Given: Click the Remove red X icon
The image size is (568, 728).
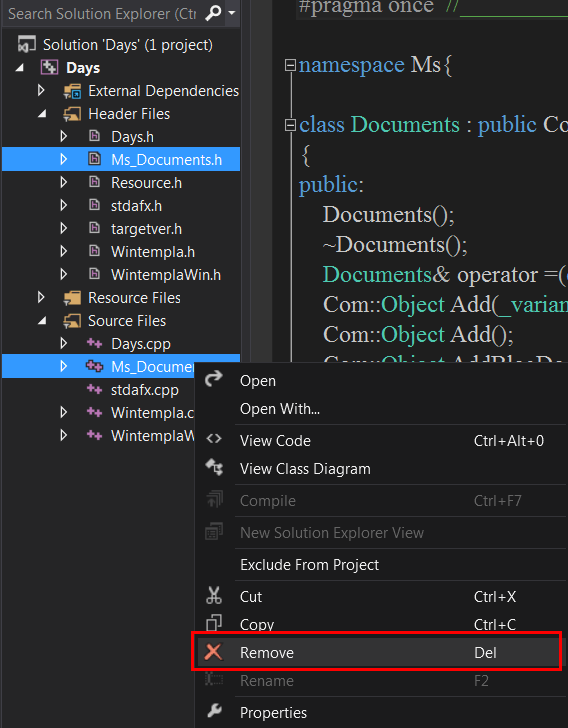Looking at the screenshot, I should 213,652.
